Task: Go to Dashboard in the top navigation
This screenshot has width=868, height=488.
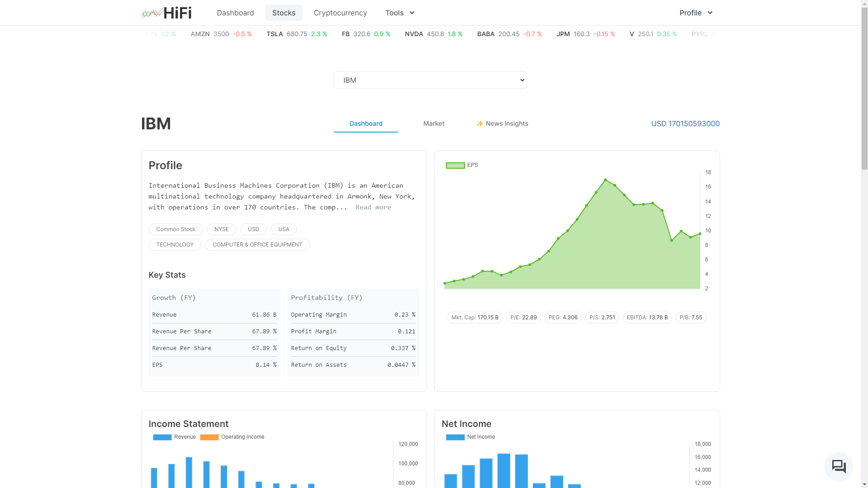Action: click(x=235, y=13)
